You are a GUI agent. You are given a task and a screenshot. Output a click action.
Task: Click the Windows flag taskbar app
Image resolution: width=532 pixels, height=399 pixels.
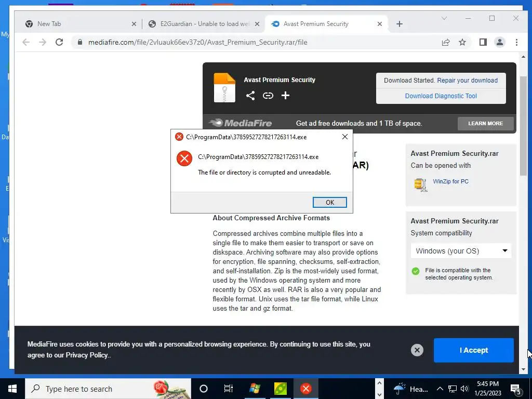[255, 389]
